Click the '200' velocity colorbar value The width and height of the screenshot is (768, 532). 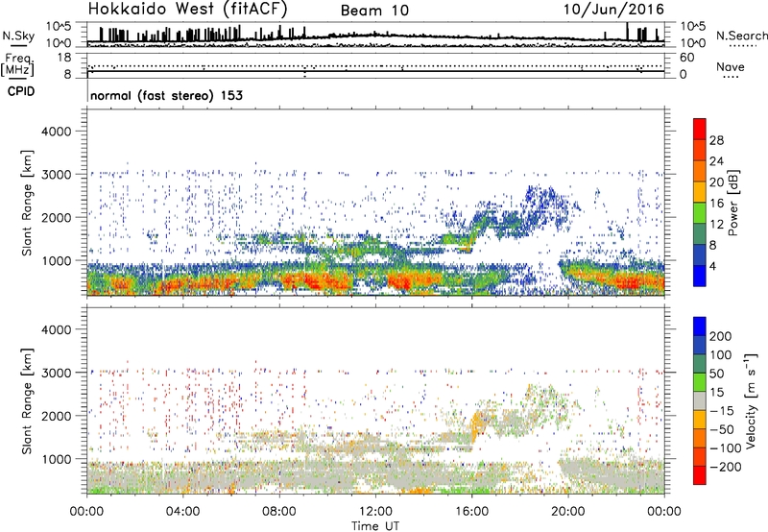(721, 336)
